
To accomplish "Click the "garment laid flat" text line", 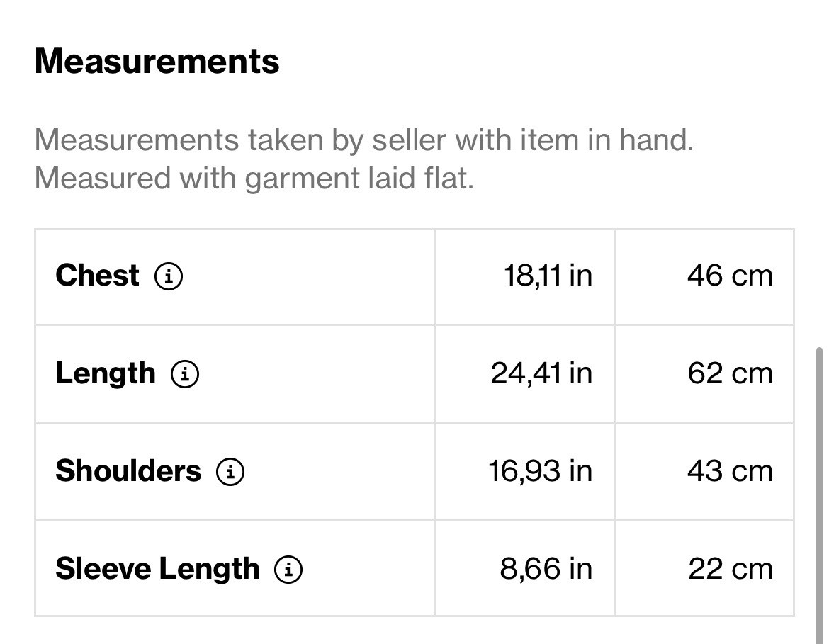I will 254,178.
